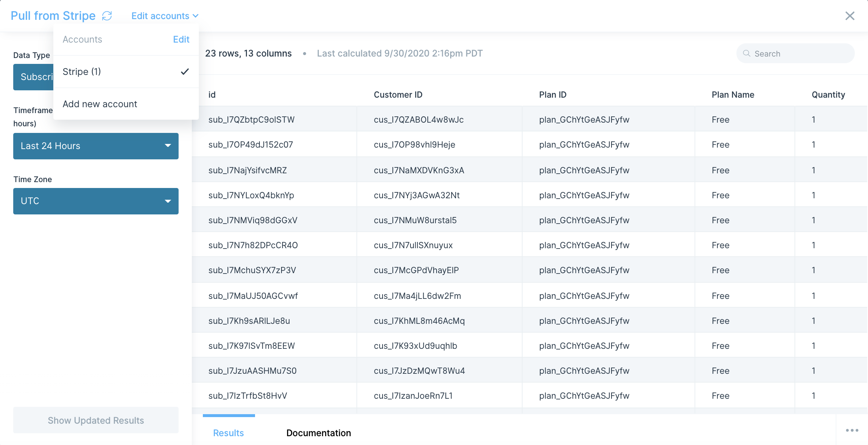
Task: Close the Pull from Stripe dialog
Action: point(850,16)
